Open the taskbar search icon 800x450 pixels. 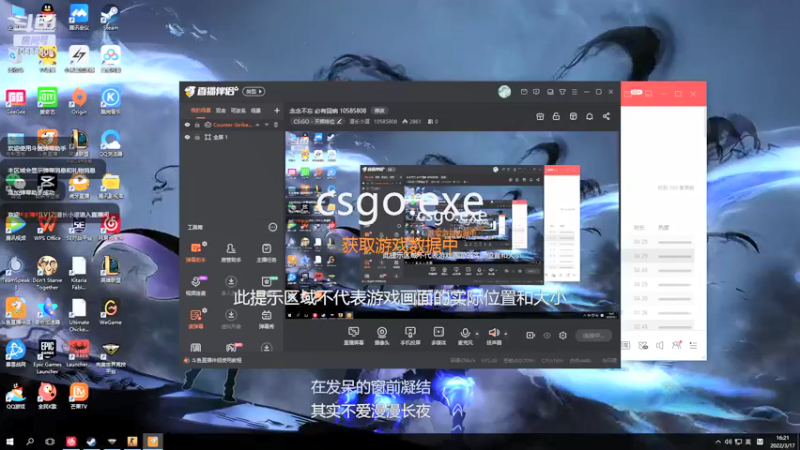point(30,441)
